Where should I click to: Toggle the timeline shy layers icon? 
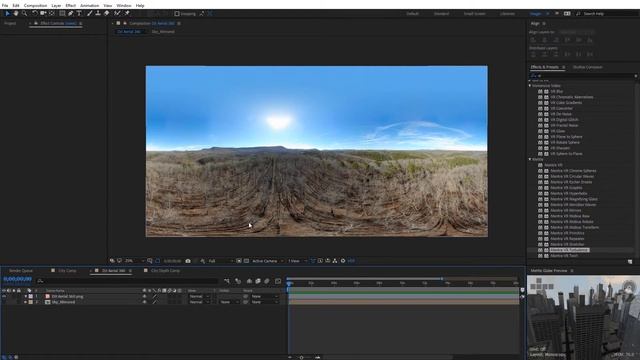(x=249, y=281)
